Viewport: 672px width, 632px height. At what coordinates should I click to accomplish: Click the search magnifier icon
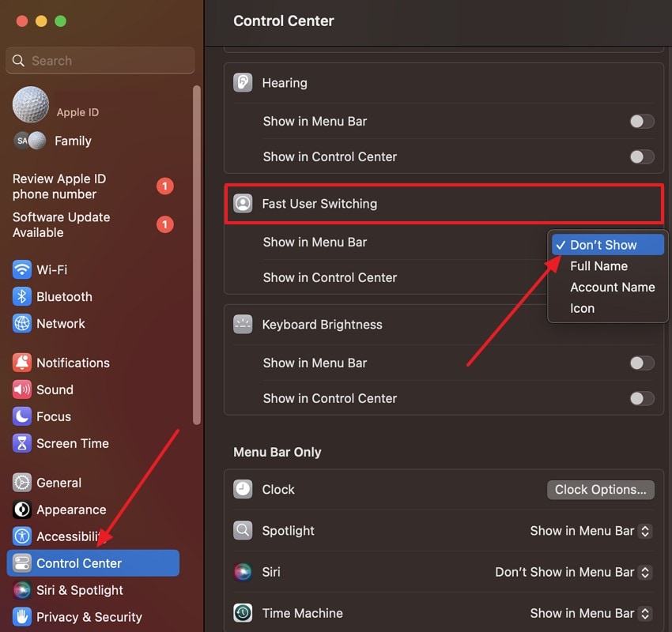[x=18, y=61]
